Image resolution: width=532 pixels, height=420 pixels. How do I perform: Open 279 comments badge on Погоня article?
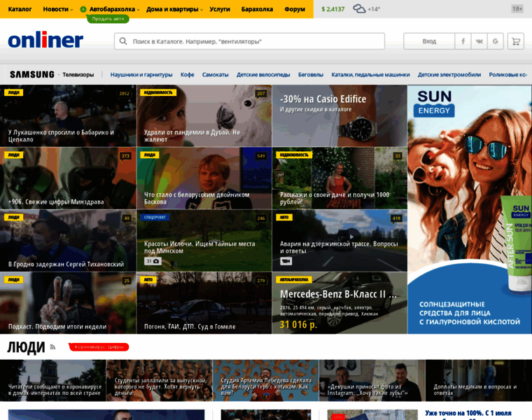[x=261, y=281]
